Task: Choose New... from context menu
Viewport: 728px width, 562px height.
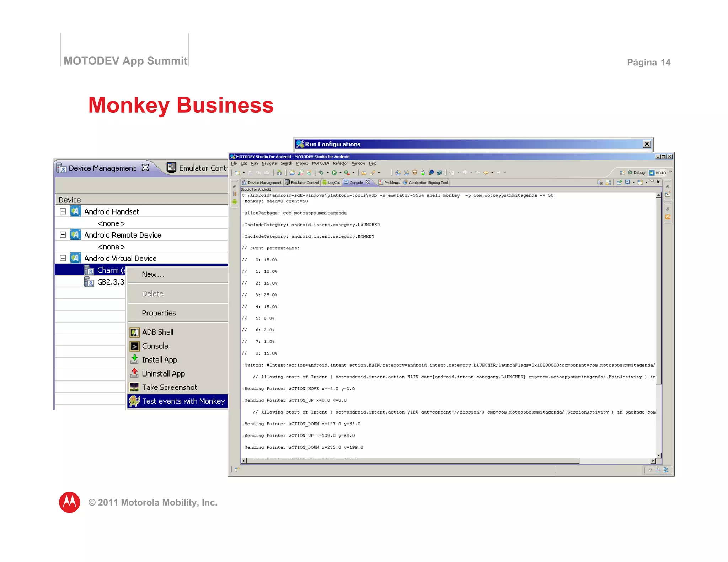Action: pyautogui.click(x=178, y=274)
